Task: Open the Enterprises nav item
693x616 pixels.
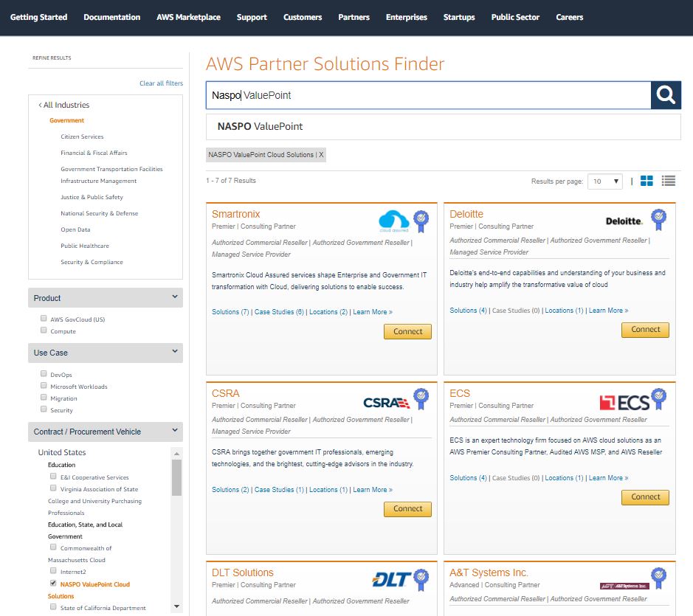Action: coord(407,17)
